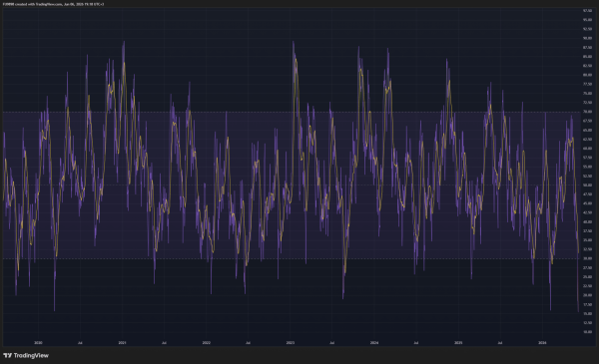Select the Jul label between 2022 and 2023
The height and width of the screenshot is (364, 599).
point(248,343)
